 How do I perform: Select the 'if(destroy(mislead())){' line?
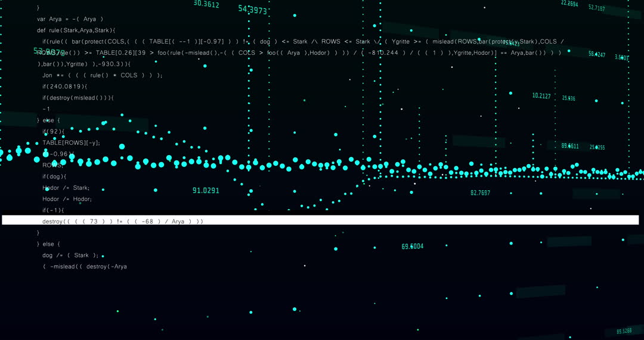click(x=78, y=98)
